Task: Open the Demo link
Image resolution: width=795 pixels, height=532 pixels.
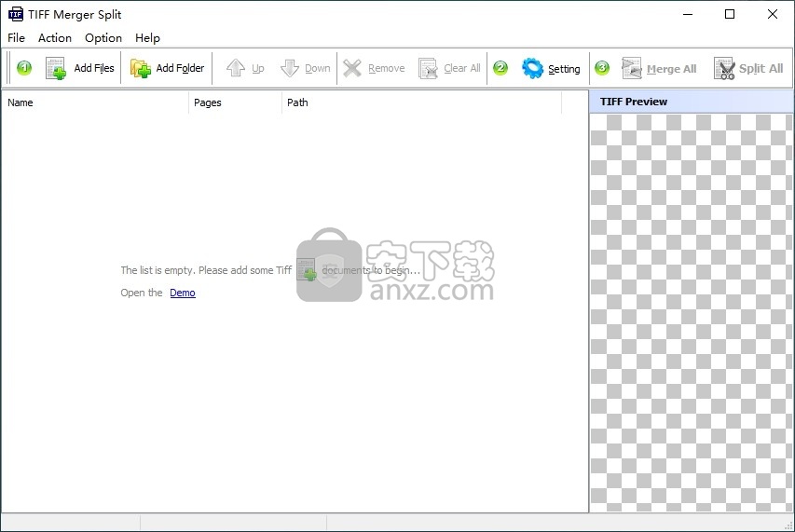Action: tap(183, 293)
